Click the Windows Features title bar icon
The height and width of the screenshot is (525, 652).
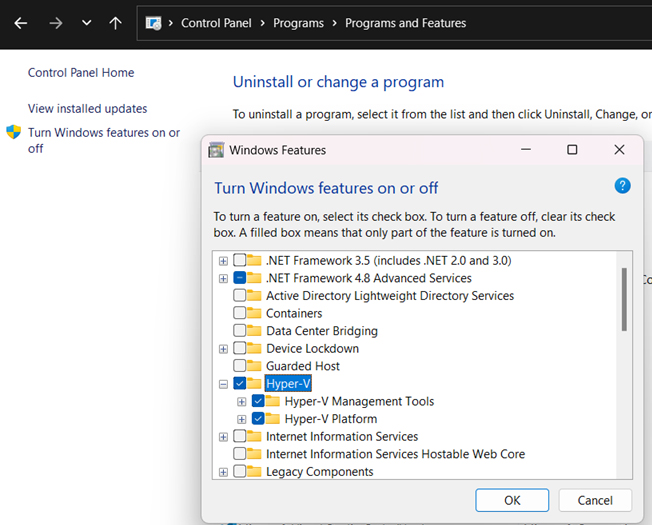pos(216,150)
